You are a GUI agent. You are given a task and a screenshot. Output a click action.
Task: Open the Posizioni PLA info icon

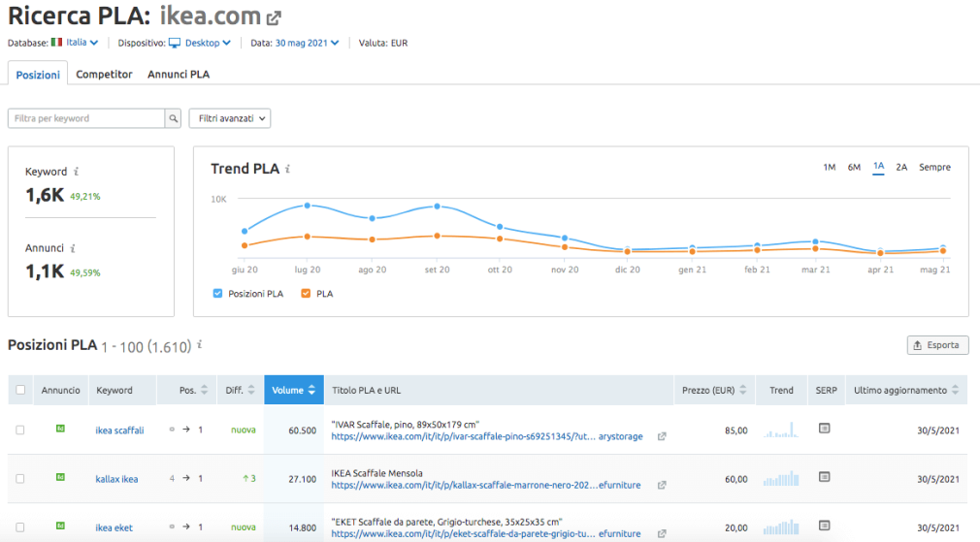pyautogui.click(x=199, y=344)
